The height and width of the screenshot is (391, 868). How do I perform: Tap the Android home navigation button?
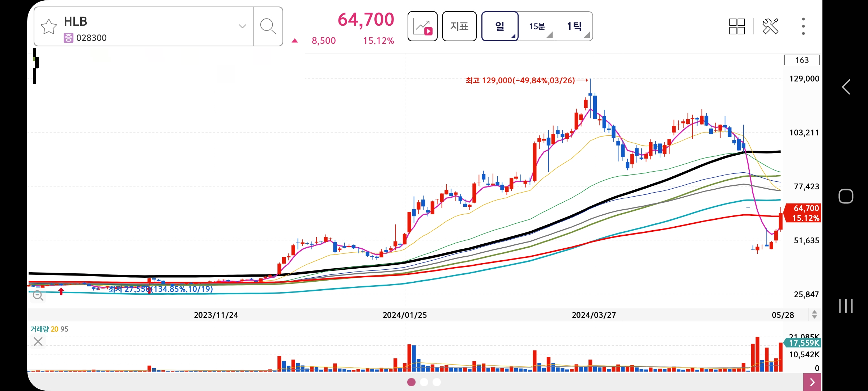coord(846,196)
